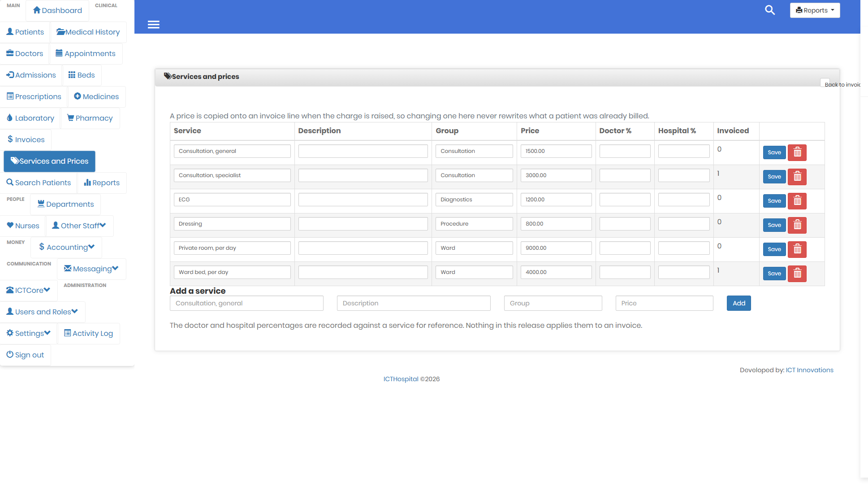Delete the Dressing service row

(797, 225)
